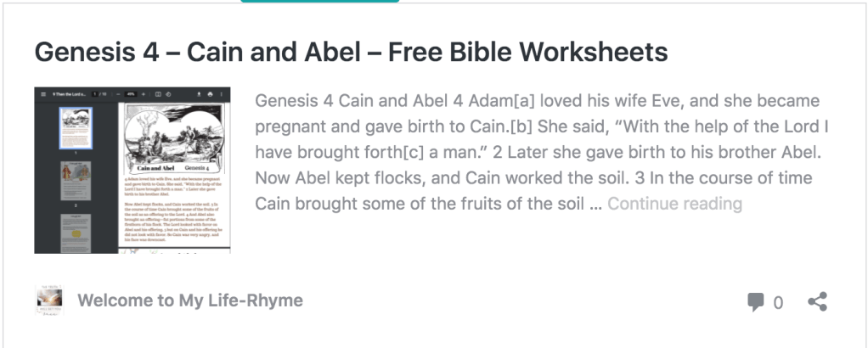Screen dimensions: 868x348
Task: Click the Continue reading link
Action: click(674, 204)
